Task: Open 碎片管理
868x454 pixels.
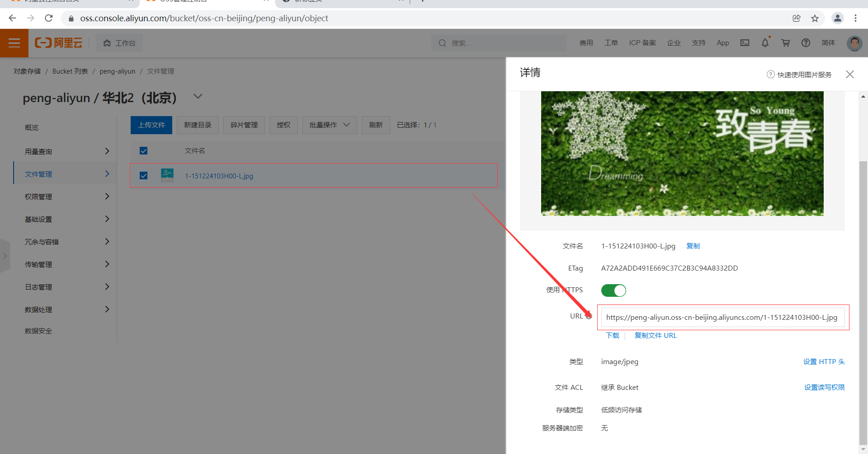Action: pos(244,125)
